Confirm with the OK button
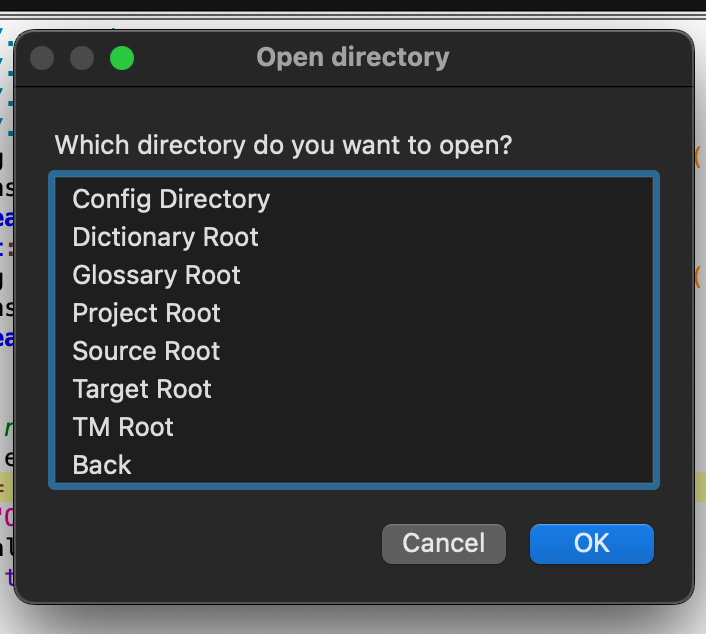This screenshot has height=634, width=706. pos(591,543)
